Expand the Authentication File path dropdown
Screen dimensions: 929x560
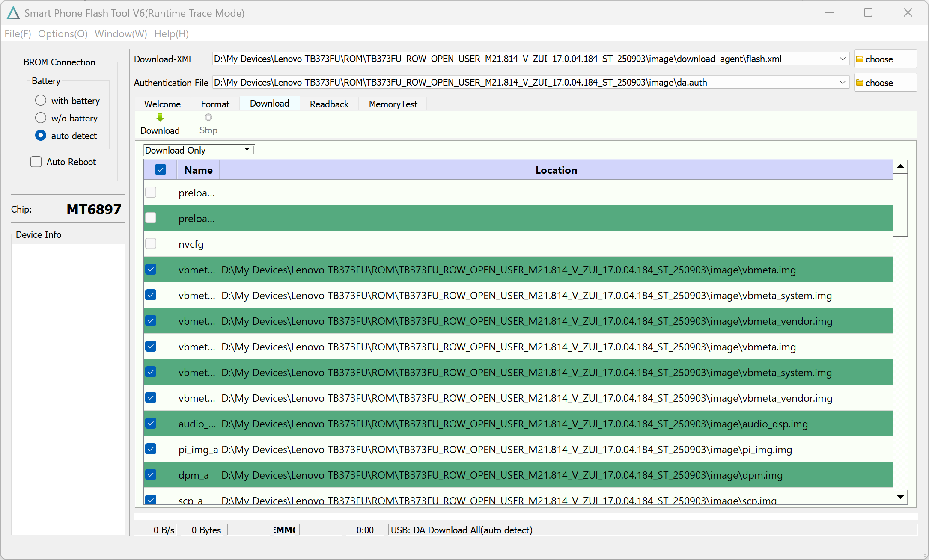click(842, 83)
